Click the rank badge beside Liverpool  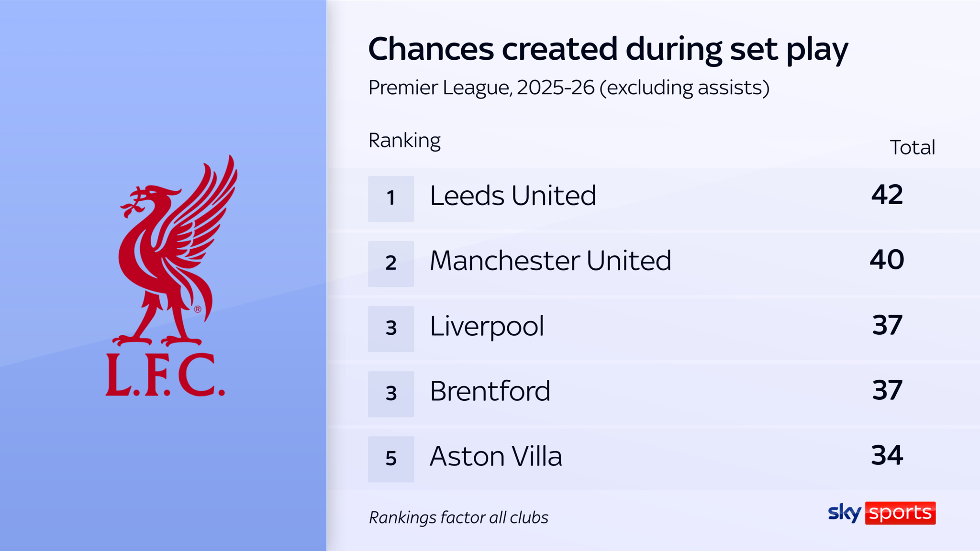(391, 329)
